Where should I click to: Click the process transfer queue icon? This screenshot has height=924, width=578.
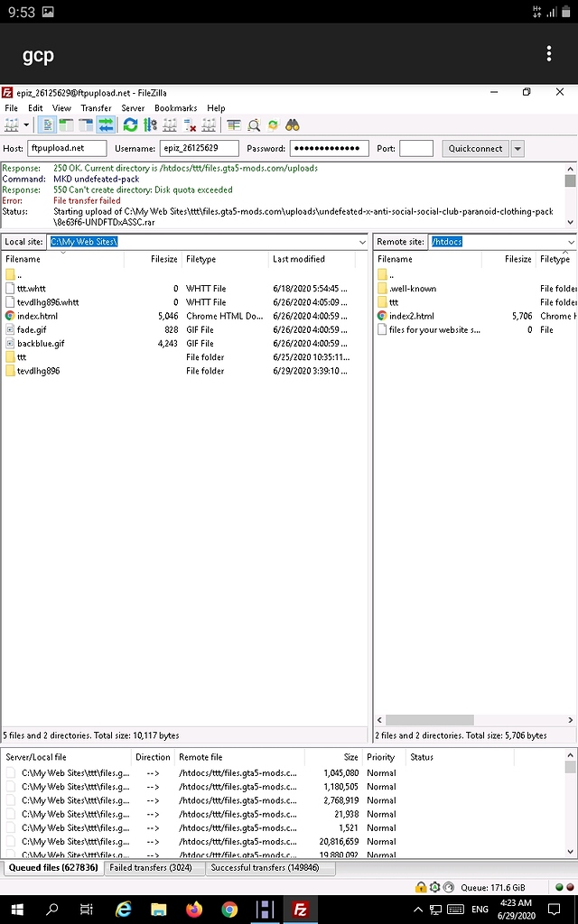coord(150,125)
